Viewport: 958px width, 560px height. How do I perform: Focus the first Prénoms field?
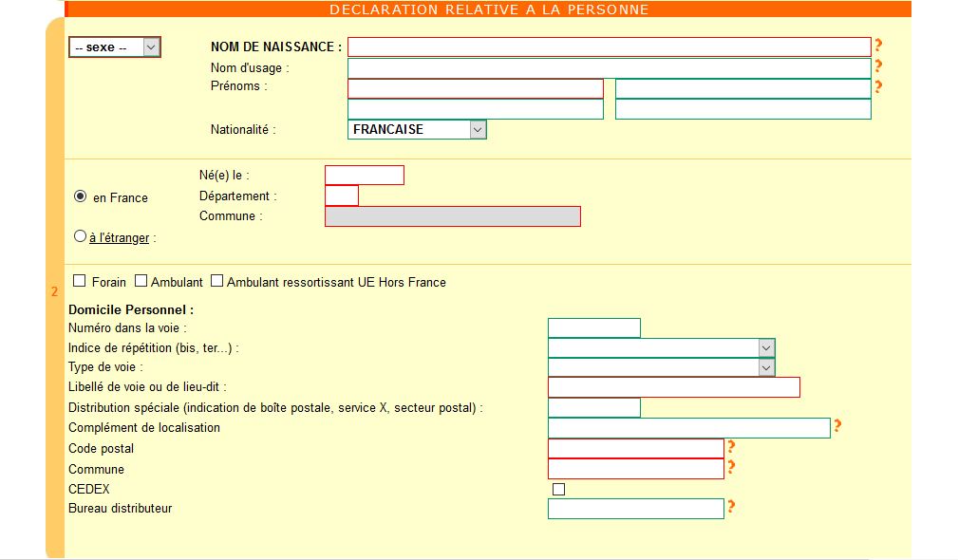pos(476,88)
